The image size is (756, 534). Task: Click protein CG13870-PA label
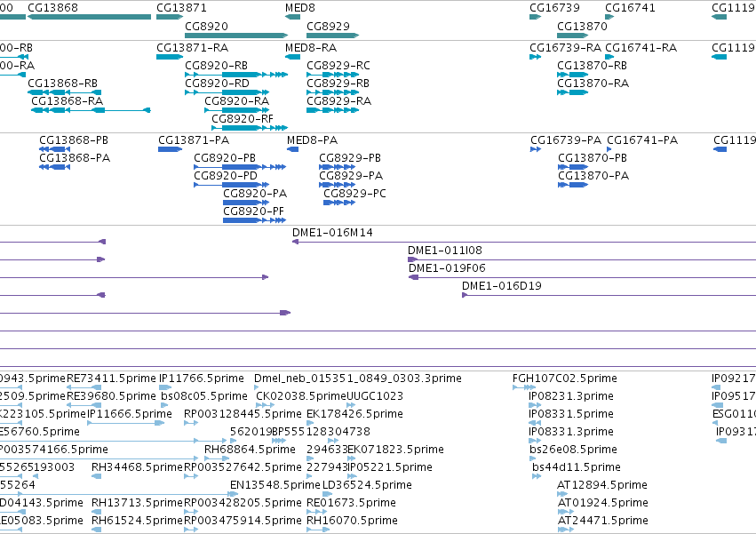593,176
